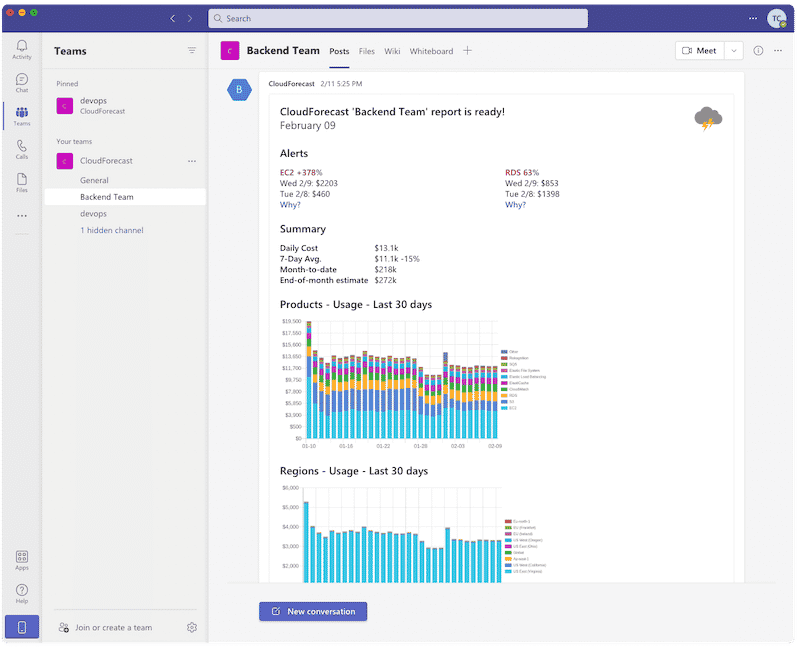Viewport: 800px width, 647px height.
Task: Click the Join or create a team icon
Action: (64, 627)
